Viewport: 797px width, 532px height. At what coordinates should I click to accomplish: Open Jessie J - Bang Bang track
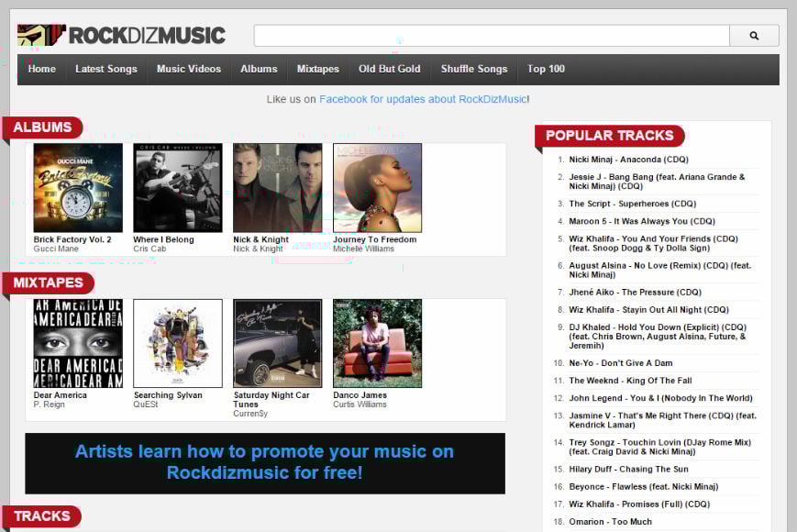(657, 182)
